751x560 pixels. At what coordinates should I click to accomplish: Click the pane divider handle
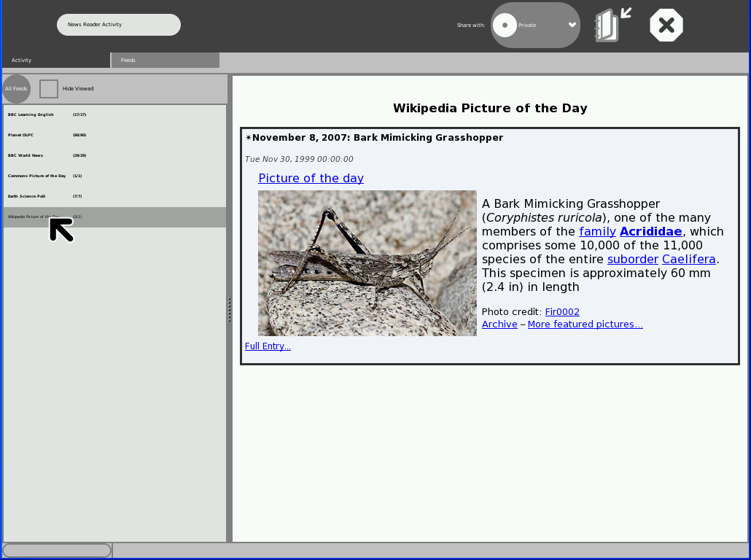point(230,309)
